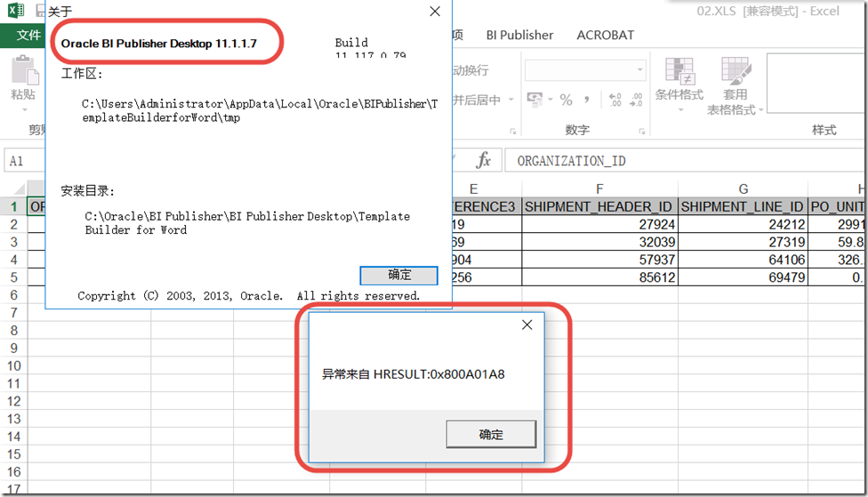Click cell containing 85612
Screen dimensions: 868x497
tap(599, 277)
